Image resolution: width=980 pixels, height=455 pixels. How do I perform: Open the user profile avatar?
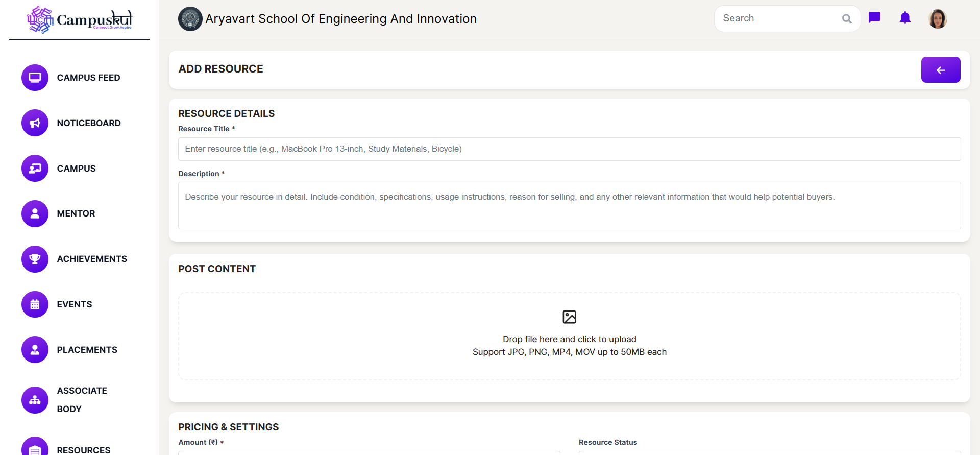[x=938, y=19]
